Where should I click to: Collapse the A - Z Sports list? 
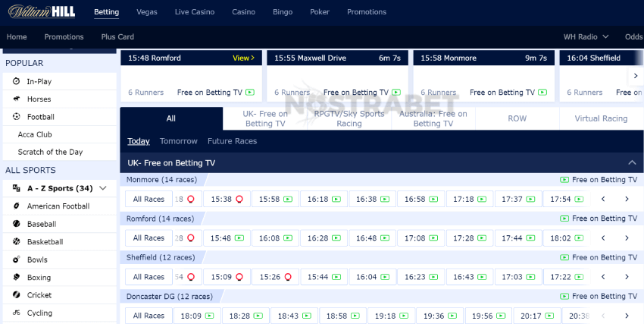point(103,188)
